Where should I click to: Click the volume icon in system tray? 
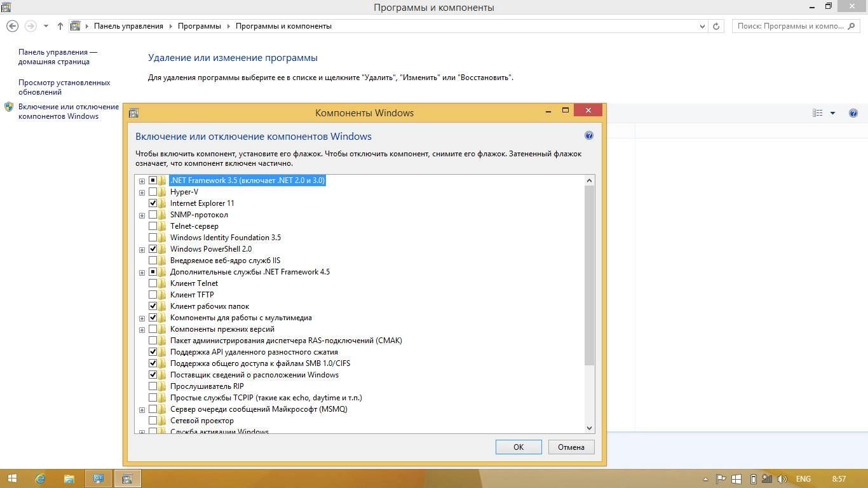tap(782, 478)
